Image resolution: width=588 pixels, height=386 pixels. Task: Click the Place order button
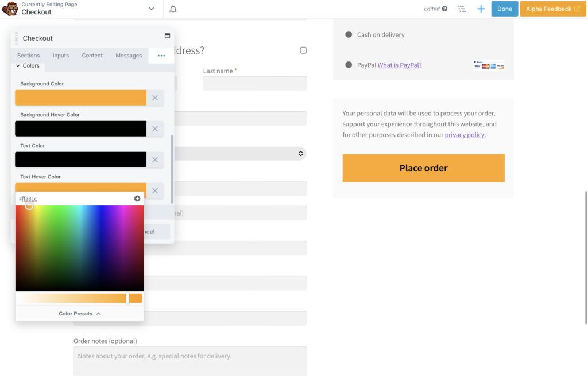423,167
